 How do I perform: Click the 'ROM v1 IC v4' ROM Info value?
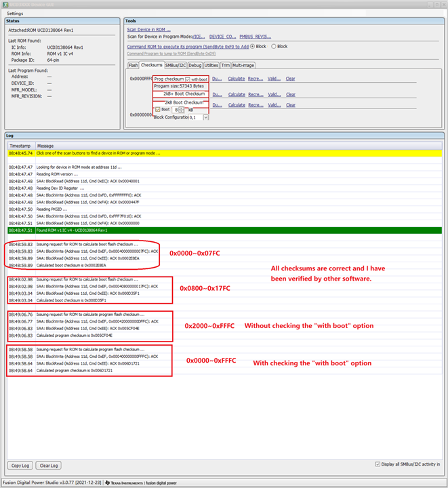[60, 54]
